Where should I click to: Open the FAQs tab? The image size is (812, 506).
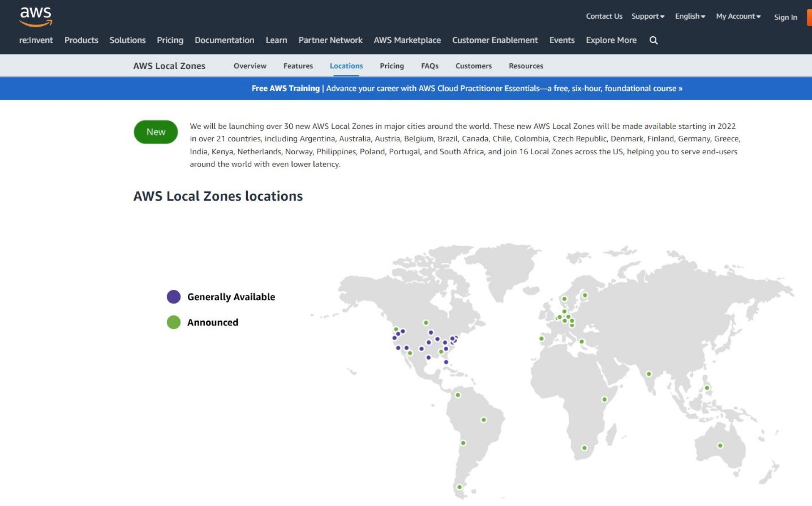429,66
